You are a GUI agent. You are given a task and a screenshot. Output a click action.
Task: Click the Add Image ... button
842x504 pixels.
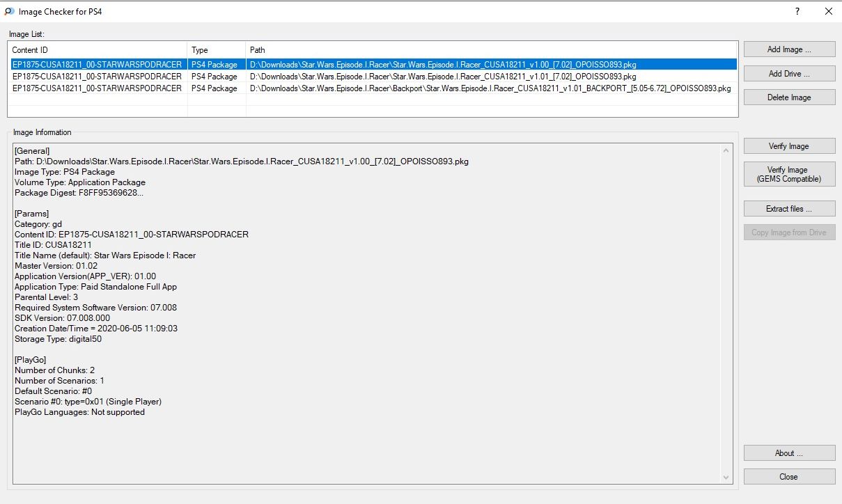pos(789,49)
